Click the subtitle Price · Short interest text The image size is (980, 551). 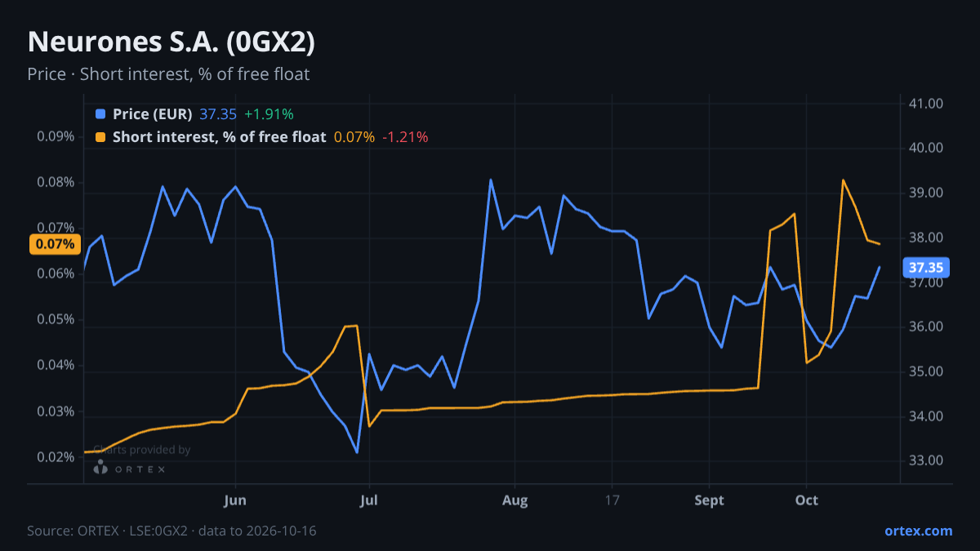tap(168, 74)
